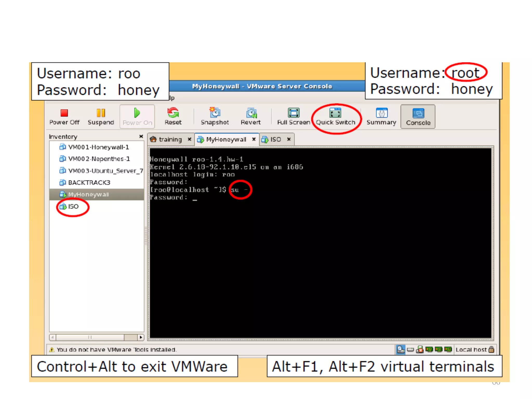Switch to the training tab
Image resolution: width=532 pixels, height=399 pixels.
[170, 139]
